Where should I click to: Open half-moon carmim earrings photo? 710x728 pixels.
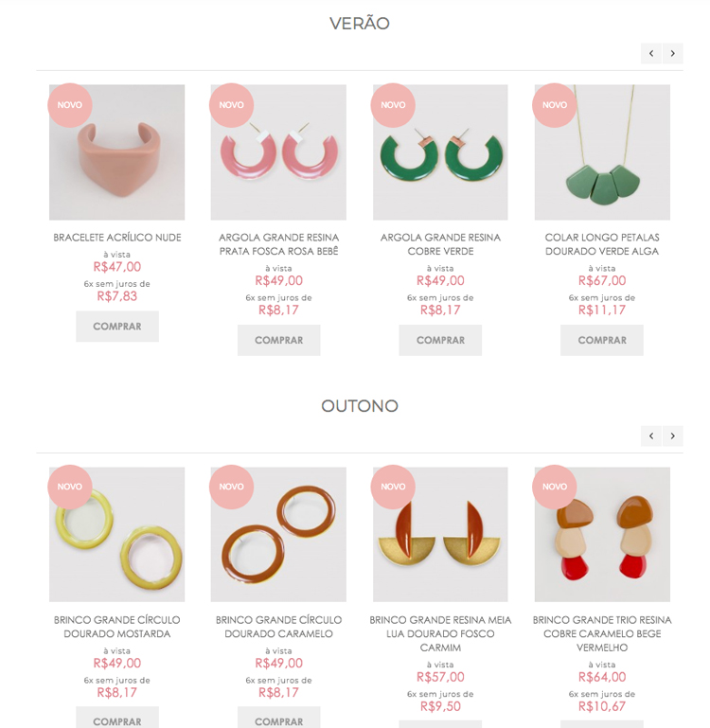click(x=440, y=534)
